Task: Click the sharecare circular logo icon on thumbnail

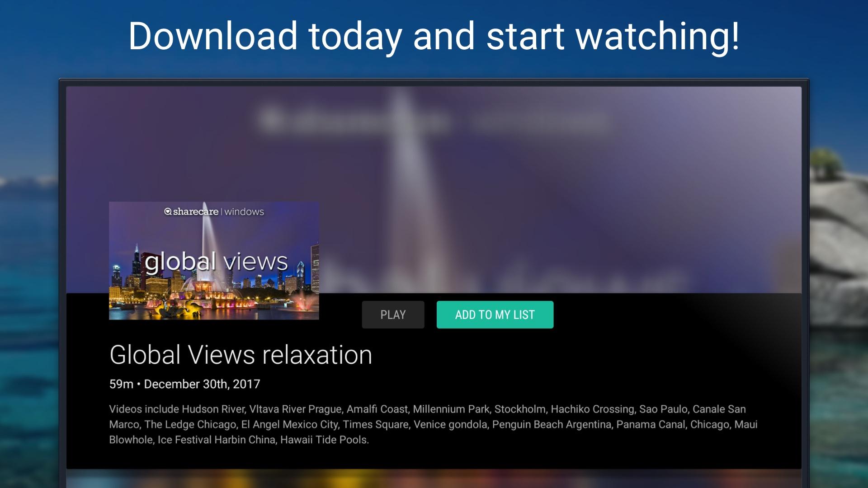Action: (168, 211)
